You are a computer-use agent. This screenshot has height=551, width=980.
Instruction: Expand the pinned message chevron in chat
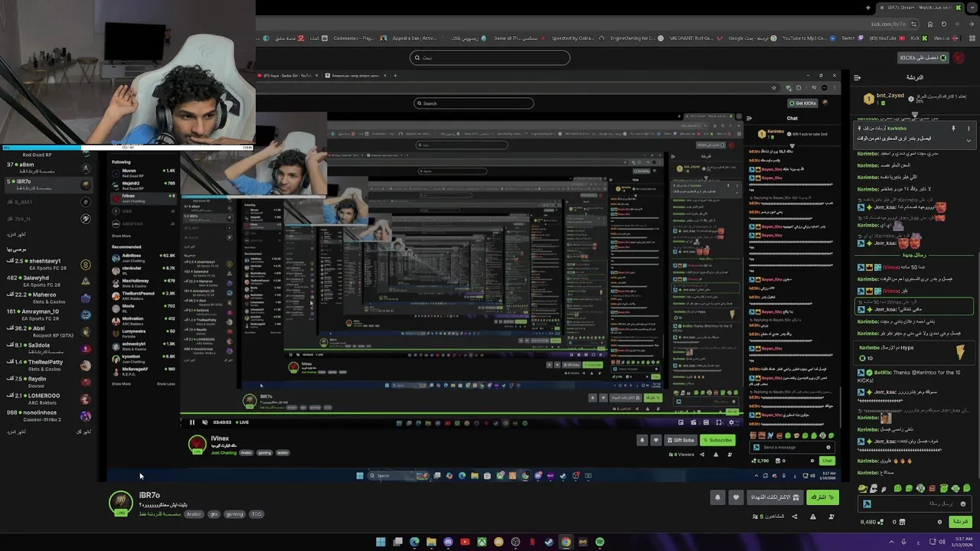coord(969,141)
